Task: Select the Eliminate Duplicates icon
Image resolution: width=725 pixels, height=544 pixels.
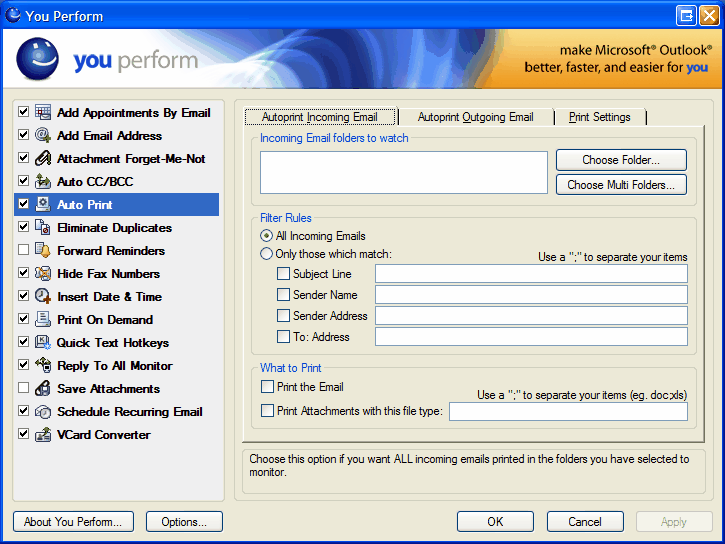Action: 43,228
